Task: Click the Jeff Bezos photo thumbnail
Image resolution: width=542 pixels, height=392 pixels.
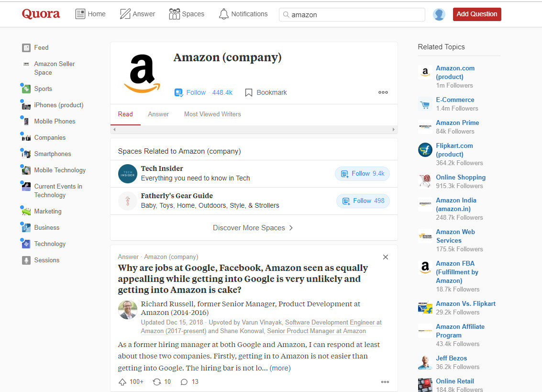Action: [425, 362]
